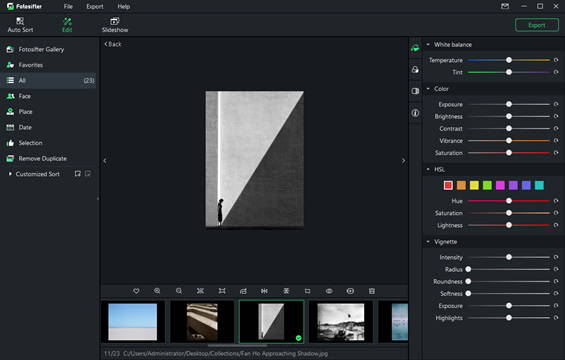Image resolution: width=565 pixels, height=360 pixels.
Task: Click the flip horizontal icon
Action: click(x=264, y=291)
